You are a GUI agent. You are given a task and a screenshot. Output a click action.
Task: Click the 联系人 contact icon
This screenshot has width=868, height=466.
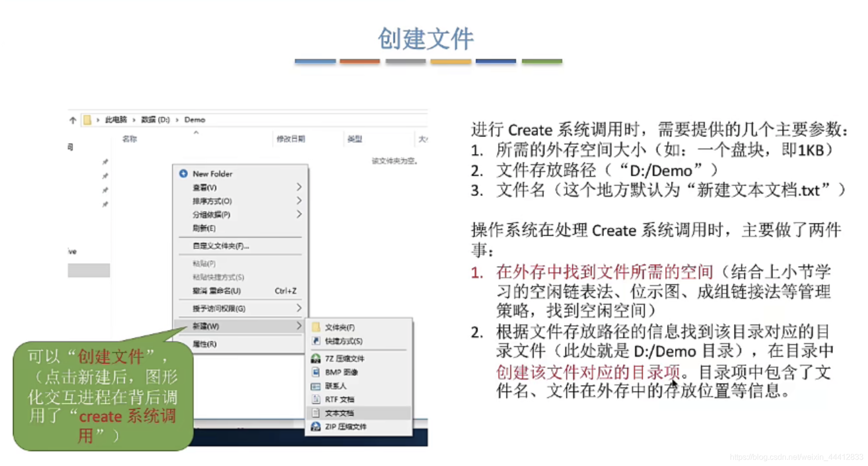[316, 386]
